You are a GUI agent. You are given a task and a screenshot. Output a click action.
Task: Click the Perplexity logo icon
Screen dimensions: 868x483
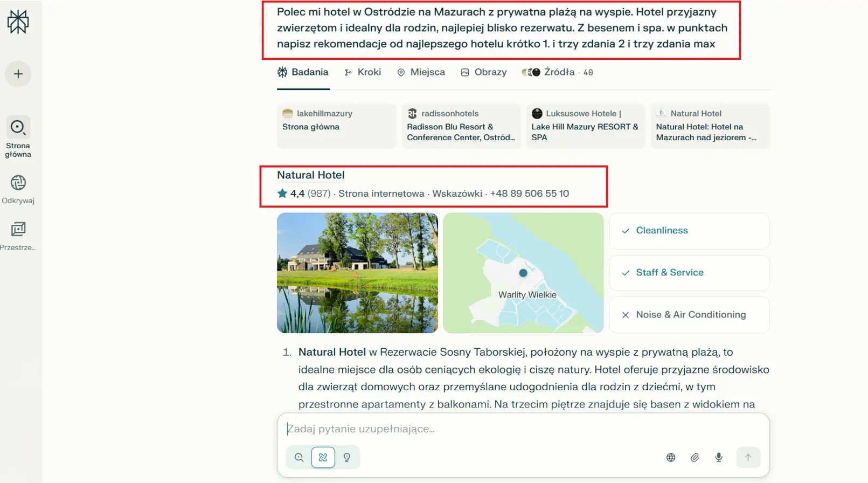click(x=18, y=22)
